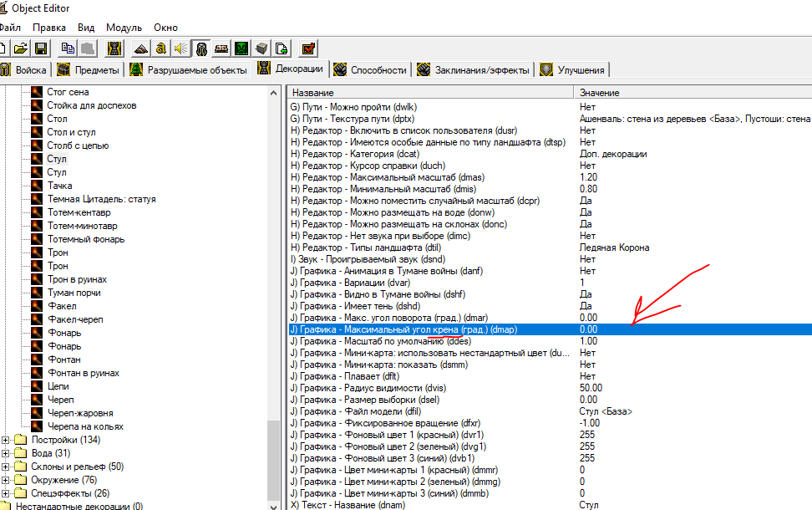The height and width of the screenshot is (510, 812).
Task: Switch to Войска tab
Action: pyautogui.click(x=24, y=70)
